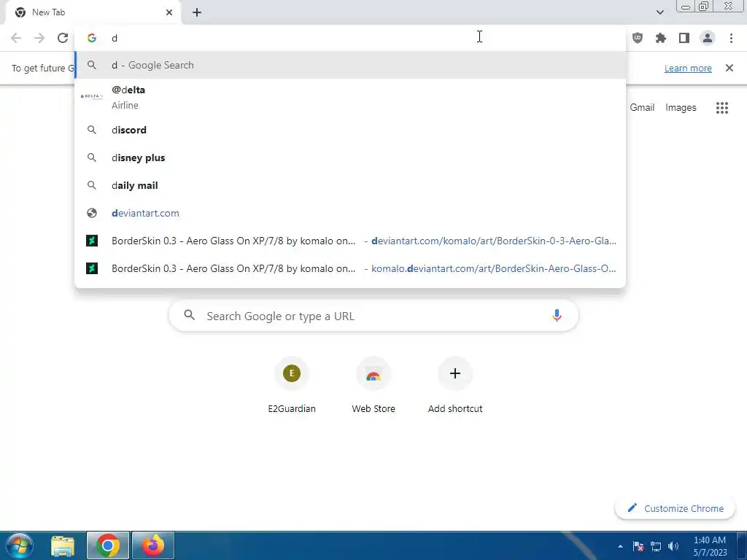Viewport: 747px width, 560px height.
Task: Reload the page using the refresh icon
Action: coord(63,38)
